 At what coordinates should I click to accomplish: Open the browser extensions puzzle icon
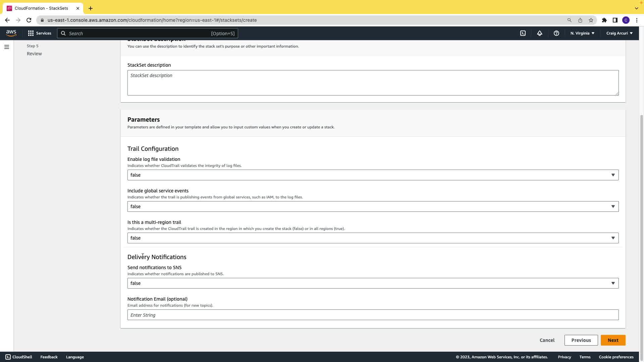click(604, 20)
